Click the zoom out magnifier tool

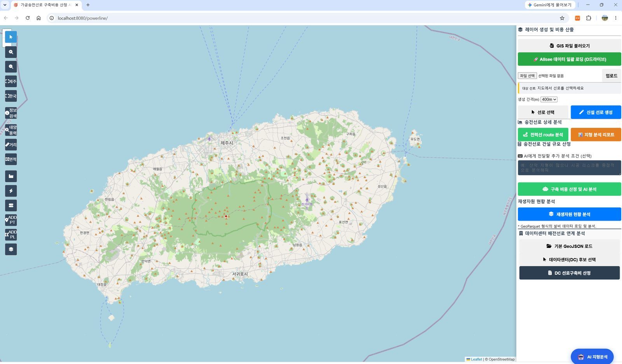pos(11,67)
